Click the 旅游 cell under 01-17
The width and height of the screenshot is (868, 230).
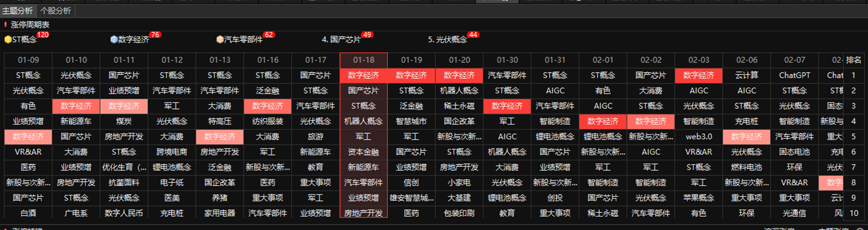(316, 137)
